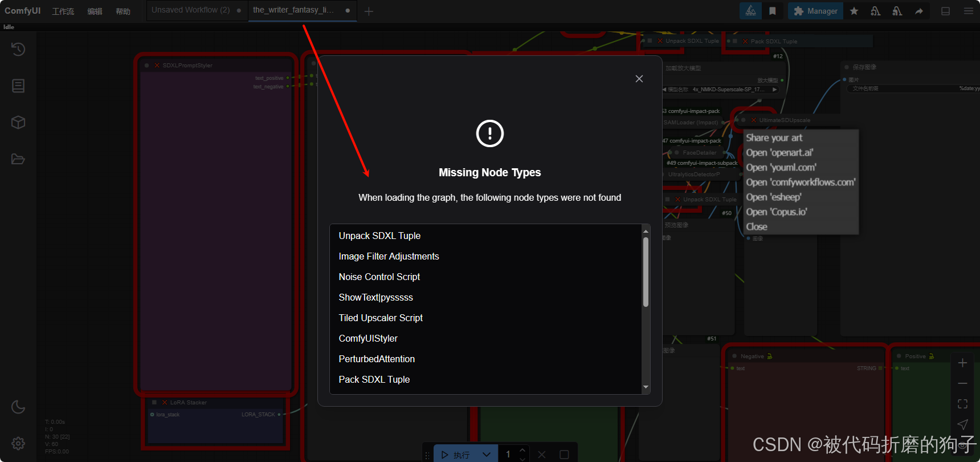
Task: Click the 执行 run queue button
Action: coord(456,455)
